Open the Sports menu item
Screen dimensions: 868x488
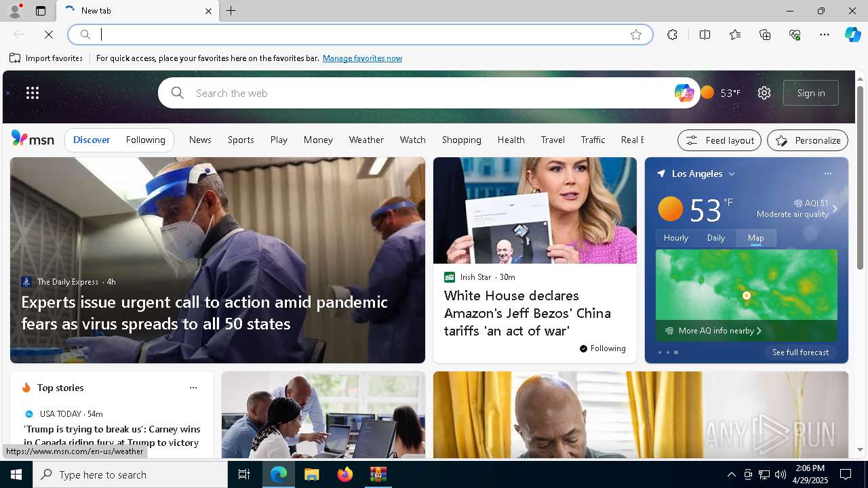tap(241, 140)
